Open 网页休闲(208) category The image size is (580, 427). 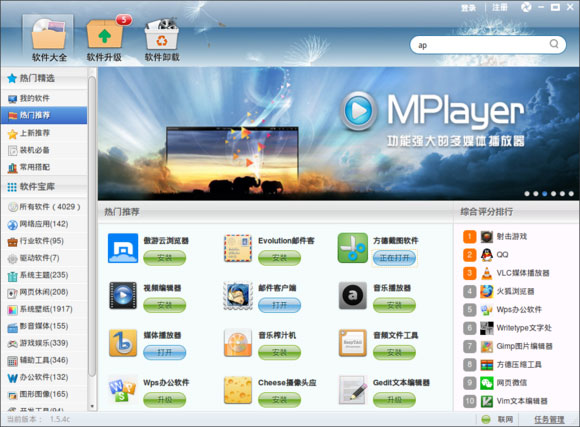pyautogui.click(x=44, y=292)
